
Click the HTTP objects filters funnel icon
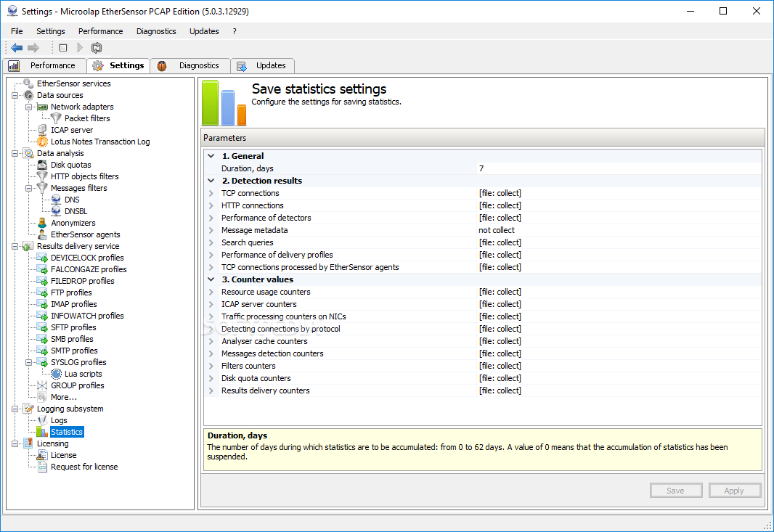(42, 176)
